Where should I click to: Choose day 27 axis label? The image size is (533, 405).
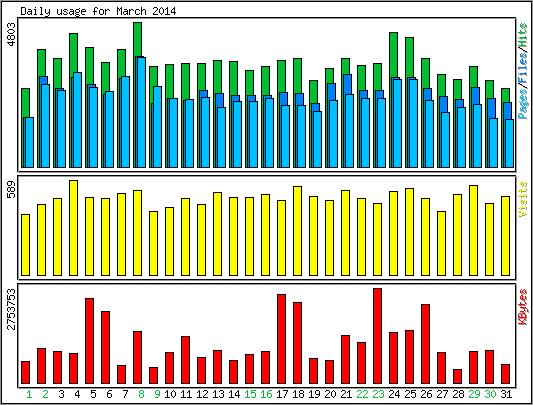tap(442, 394)
